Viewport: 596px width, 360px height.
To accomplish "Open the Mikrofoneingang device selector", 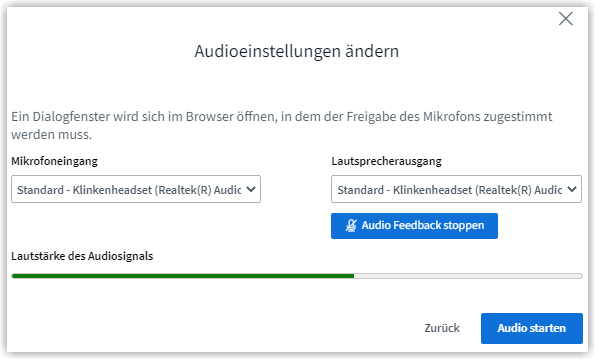I will [x=136, y=189].
